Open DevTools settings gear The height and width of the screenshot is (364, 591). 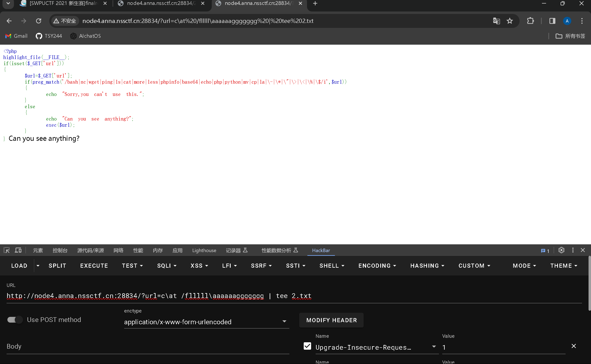[x=561, y=250]
